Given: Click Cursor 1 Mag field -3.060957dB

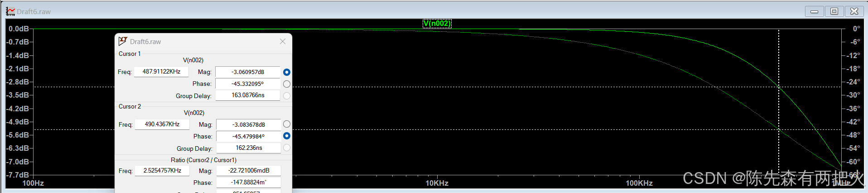Looking at the screenshot, I should click(248, 72).
